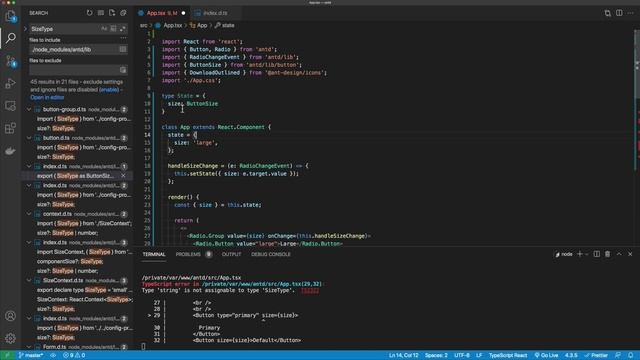Click the Prettier status bar item
This screenshot has height=360, width=640.
tap(596, 355)
